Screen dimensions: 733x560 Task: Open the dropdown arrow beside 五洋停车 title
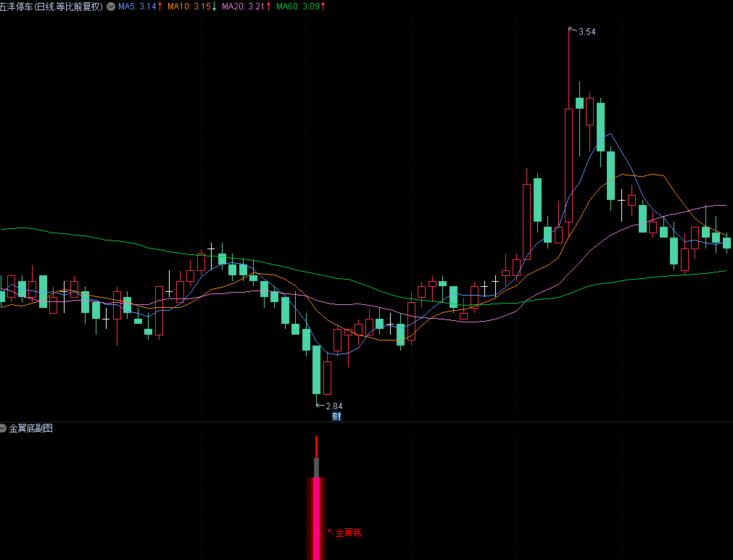[x=110, y=7]
